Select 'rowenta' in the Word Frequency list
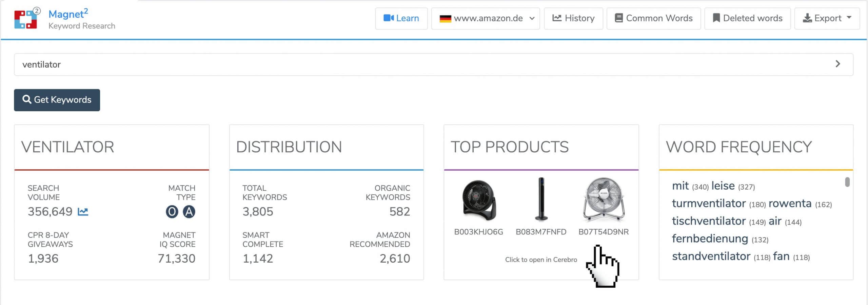Image resolution: width=868 pixels, height=305 pixels. click(x=790, y=204)
